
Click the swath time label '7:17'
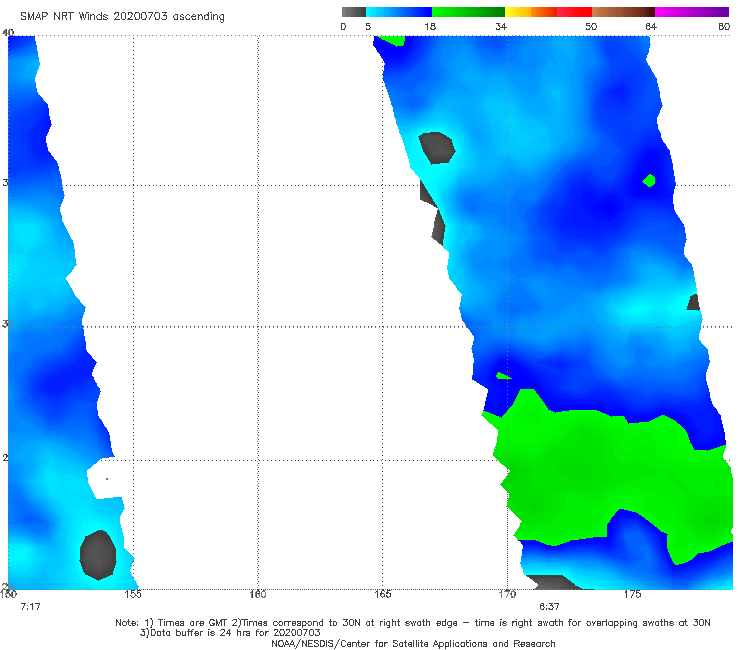click(30, 607)
